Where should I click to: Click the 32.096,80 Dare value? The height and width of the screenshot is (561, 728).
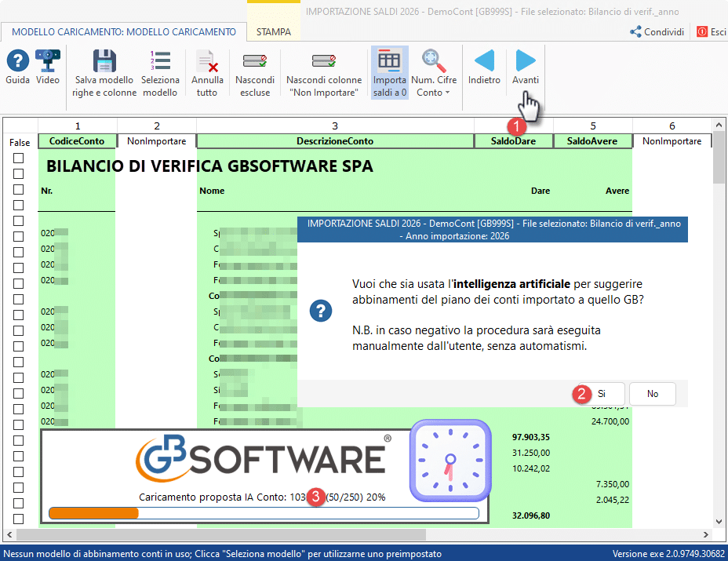click(x=530, y=515)
